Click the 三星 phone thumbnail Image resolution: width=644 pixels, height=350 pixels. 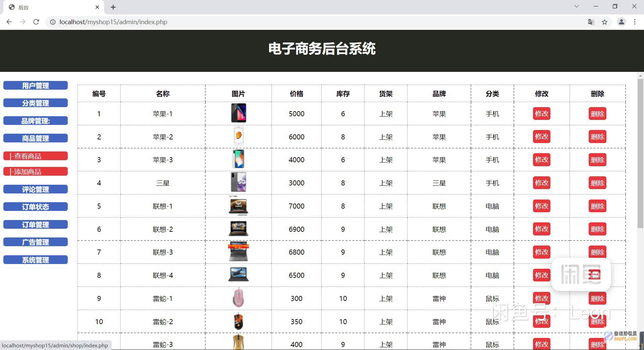[238, 182]
